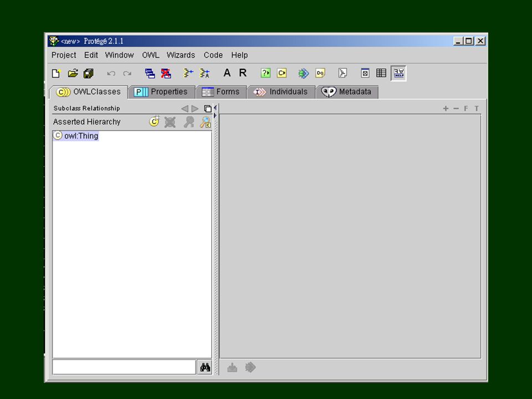Open the Code menu

pos(213,55)
